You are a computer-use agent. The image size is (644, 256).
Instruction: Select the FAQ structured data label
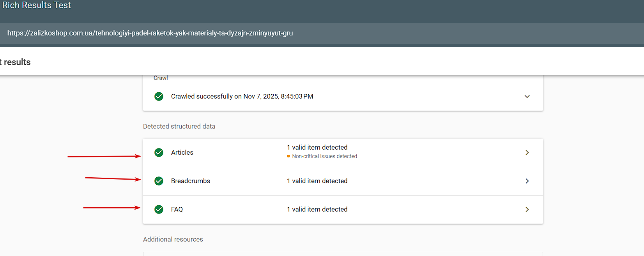click(177, 209)
